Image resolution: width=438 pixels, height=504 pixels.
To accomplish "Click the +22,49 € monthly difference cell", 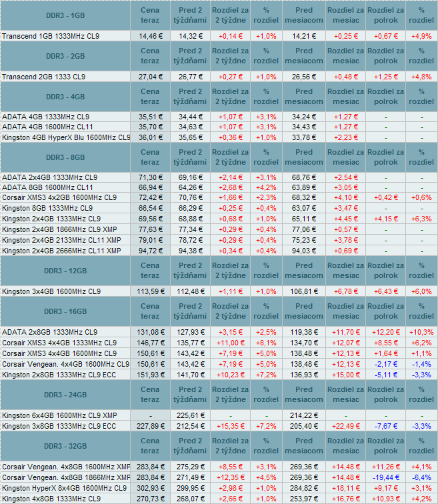I will [x=346, y=426].
